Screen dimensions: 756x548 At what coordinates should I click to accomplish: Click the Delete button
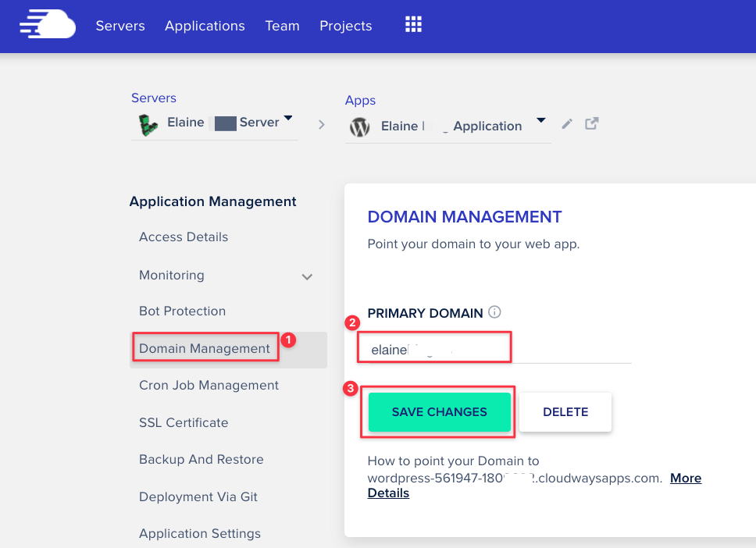(x=565, y=412)
